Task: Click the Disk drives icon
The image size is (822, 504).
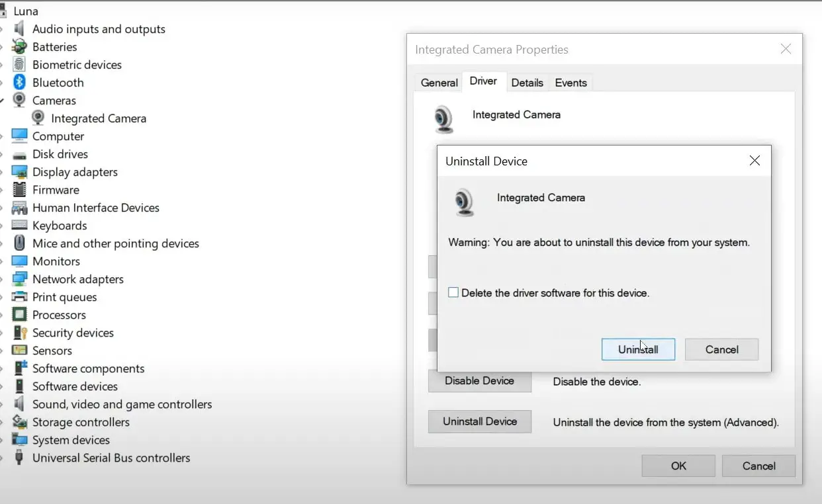Action: [x=19, y=154]
